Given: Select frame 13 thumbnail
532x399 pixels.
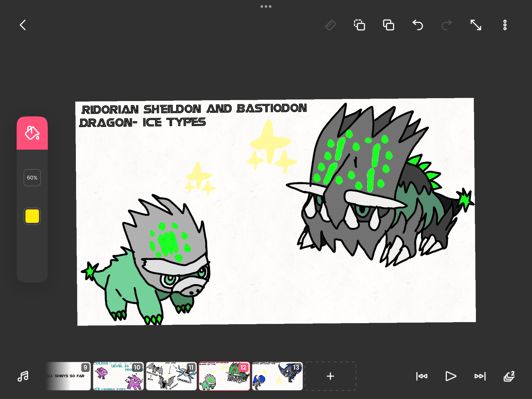Looking at the screenshot, I should [x=277, y=376].
